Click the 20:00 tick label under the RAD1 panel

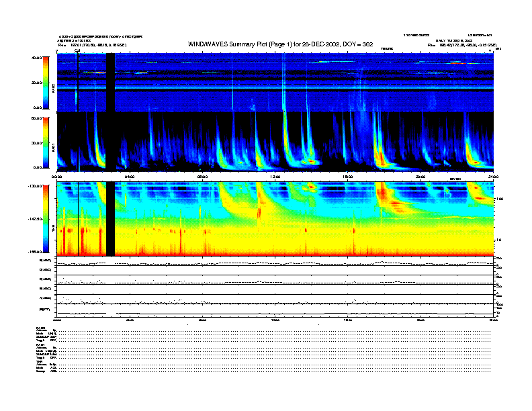tap(420, 177)
